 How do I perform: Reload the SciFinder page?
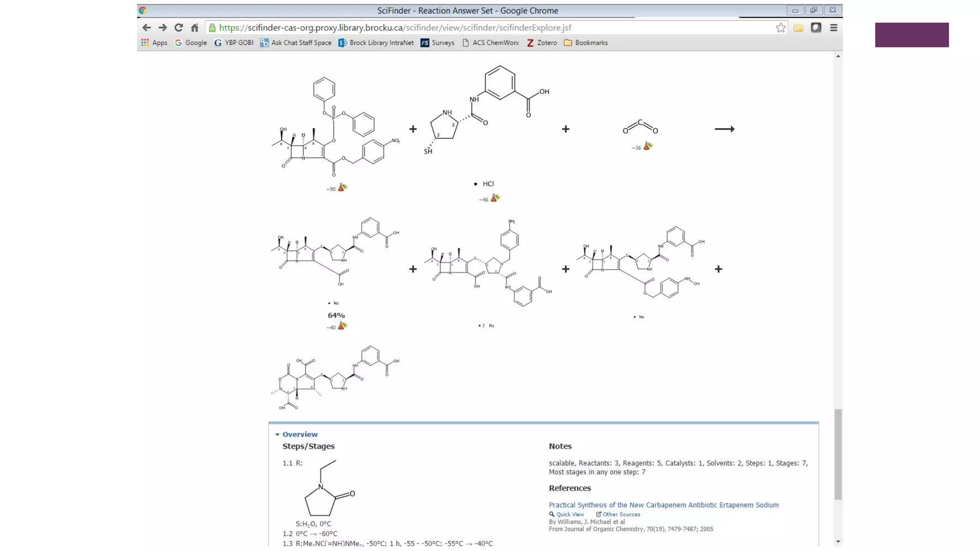tap(178, 28)
